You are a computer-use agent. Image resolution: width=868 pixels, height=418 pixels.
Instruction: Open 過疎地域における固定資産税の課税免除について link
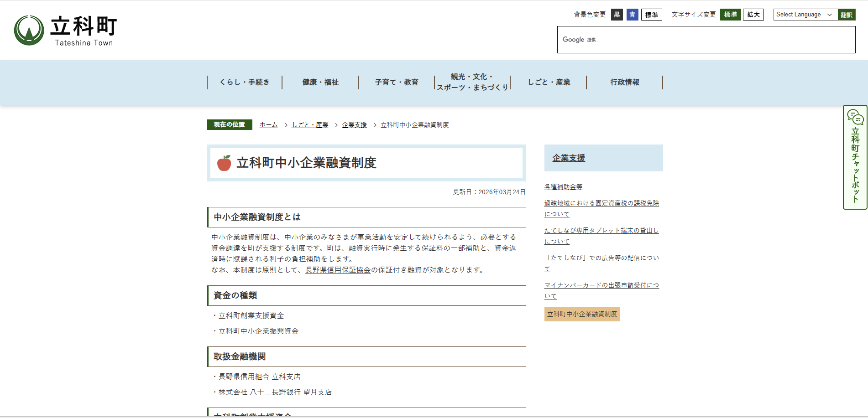[x=601, y=208]
